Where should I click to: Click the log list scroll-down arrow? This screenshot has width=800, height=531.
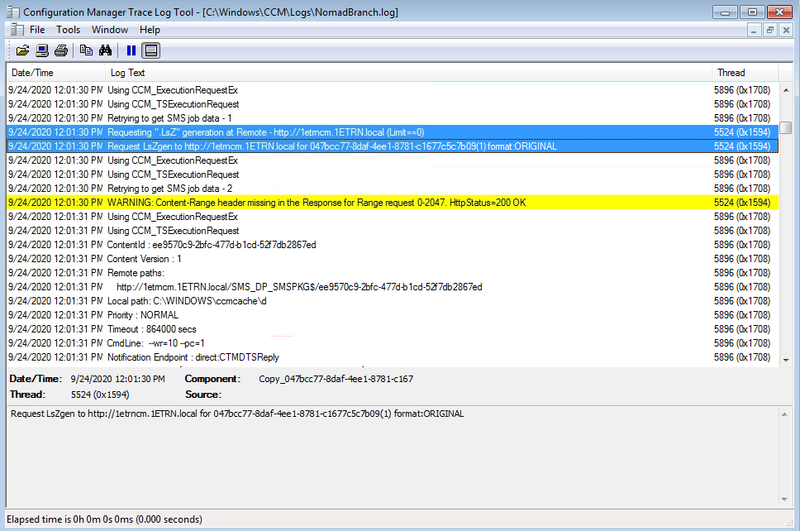tap(785, 360)
